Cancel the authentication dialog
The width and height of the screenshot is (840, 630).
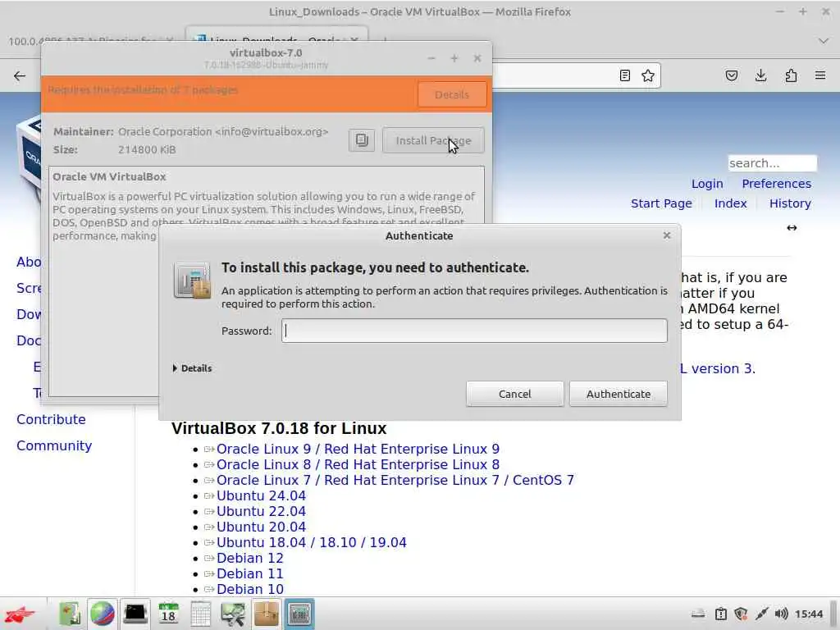click(x=514, y=394)
